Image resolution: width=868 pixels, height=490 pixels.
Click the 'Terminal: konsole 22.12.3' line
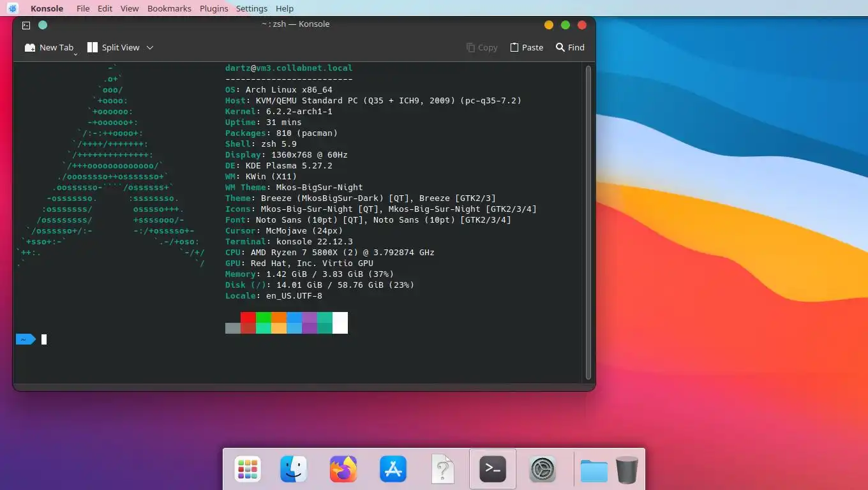[289, 242]
